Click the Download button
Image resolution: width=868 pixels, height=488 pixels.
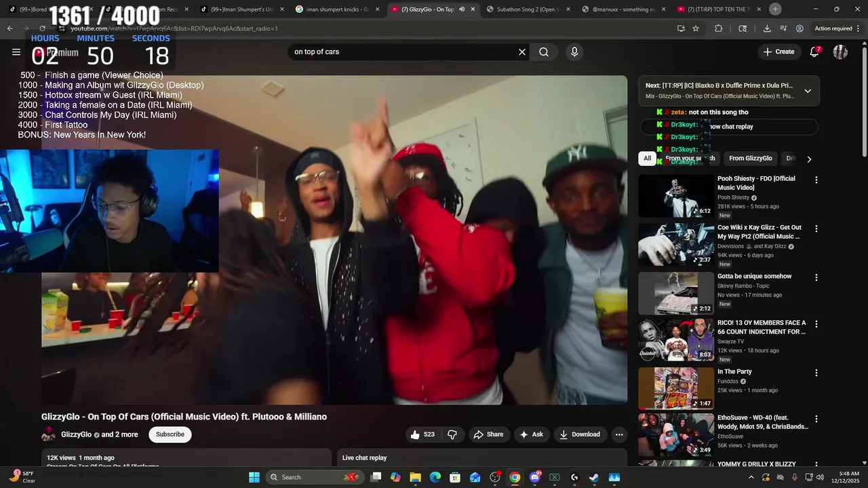[580, 434]
